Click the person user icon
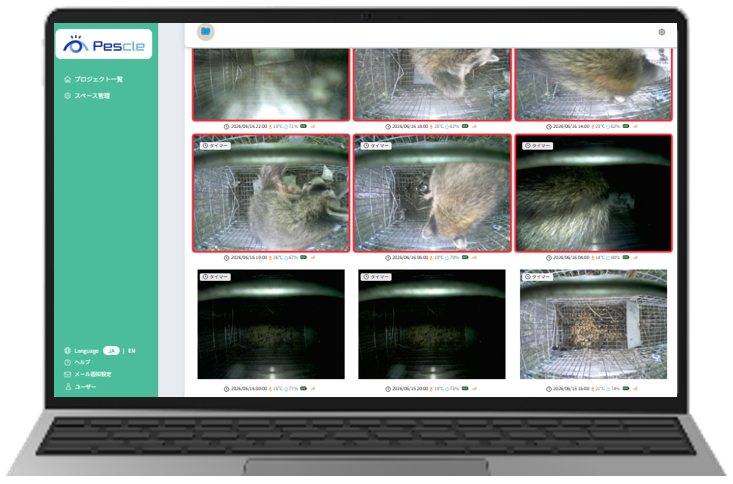Viewport: 733px width, 484px height. [x=68, y=387]
